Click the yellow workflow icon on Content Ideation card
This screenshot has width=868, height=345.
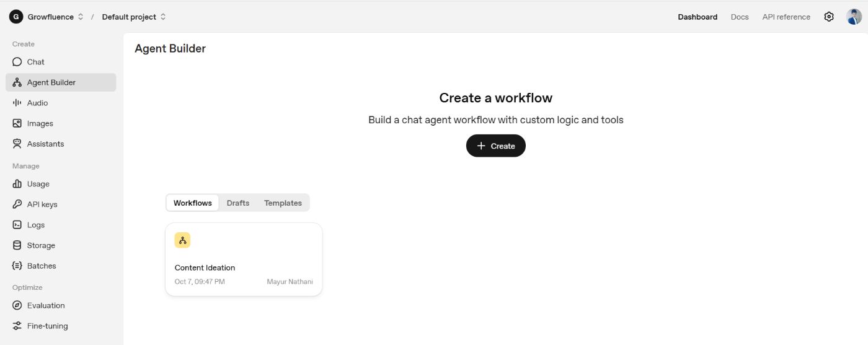coord(182,240)
